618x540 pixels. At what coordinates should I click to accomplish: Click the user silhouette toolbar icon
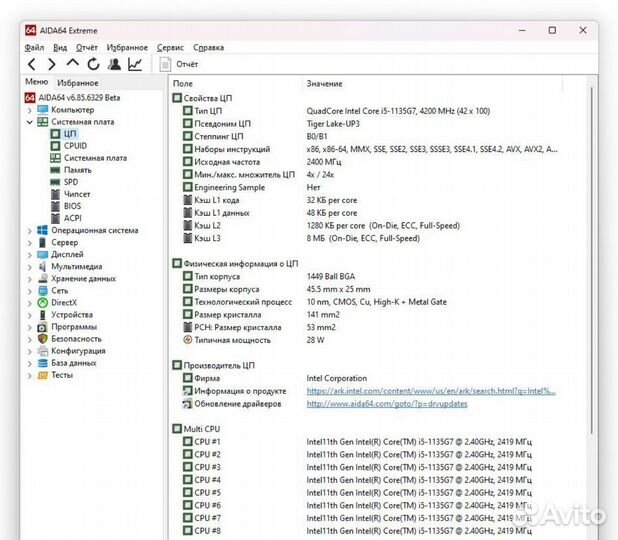point(114,64)
